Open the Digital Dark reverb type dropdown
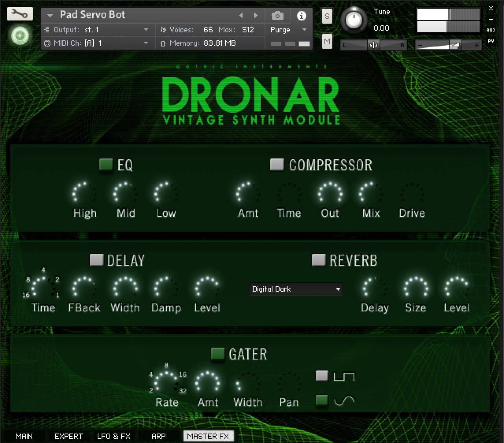The width and height of the screenshot is (504, 443). (296, 289)
